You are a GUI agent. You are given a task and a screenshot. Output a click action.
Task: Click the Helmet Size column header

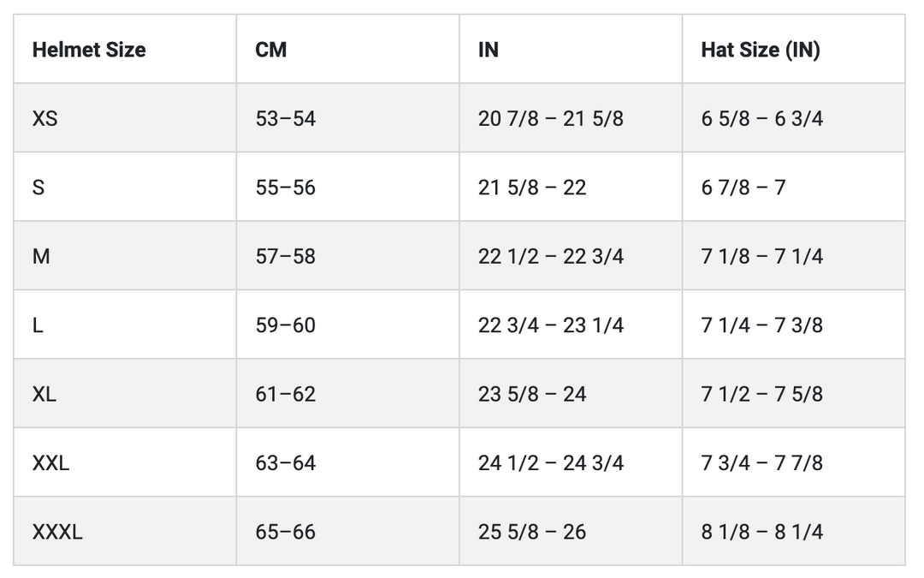coord(89,50)
